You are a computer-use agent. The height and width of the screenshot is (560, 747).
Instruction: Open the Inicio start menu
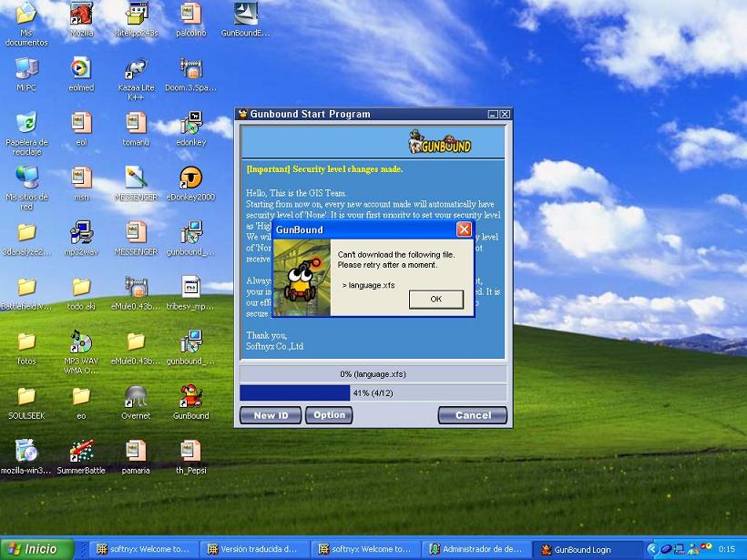(36, 549)
